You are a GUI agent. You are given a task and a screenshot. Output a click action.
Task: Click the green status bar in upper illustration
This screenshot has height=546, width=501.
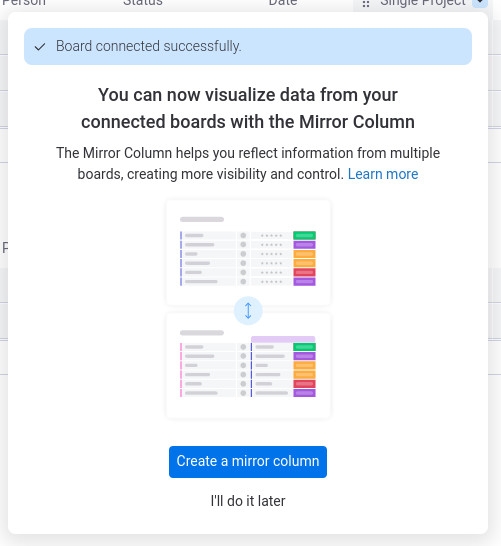304,235
